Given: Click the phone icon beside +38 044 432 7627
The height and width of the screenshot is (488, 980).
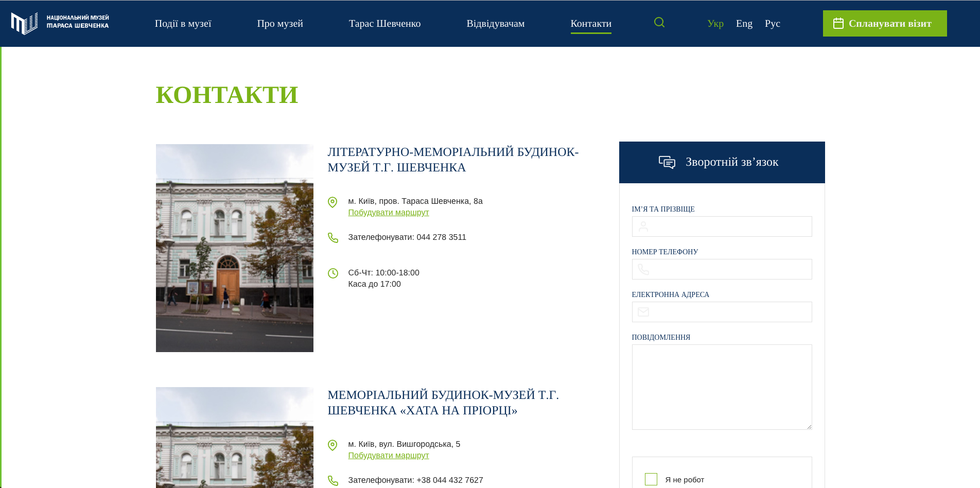Looking at the screenshot, I should [333, 480].
